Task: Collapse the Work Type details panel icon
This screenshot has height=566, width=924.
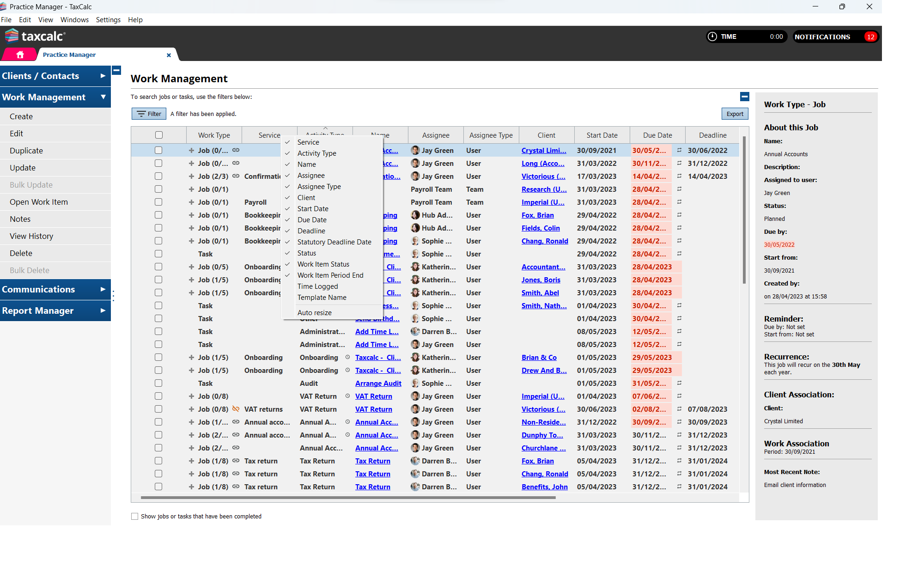Action: click(x=744, y=97)
